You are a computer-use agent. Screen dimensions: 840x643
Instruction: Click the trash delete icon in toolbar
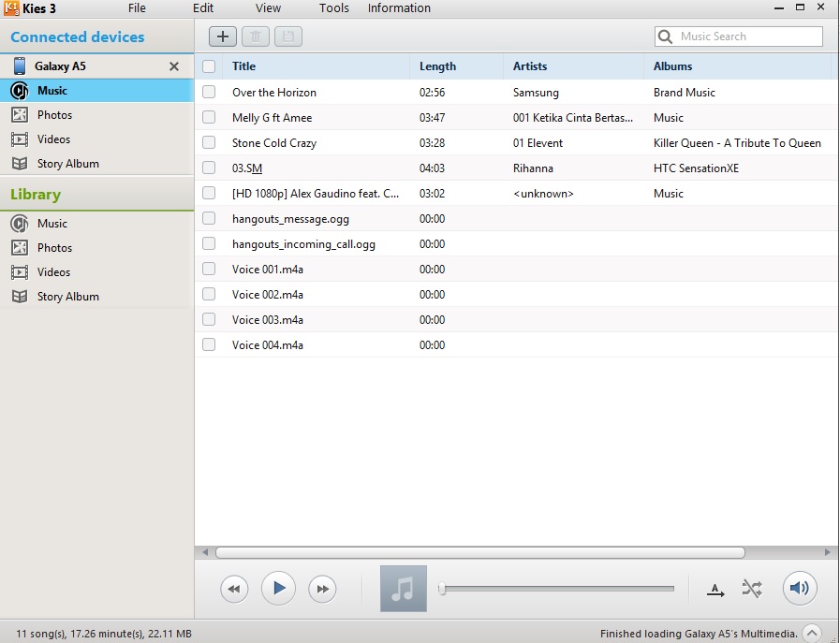255,37
